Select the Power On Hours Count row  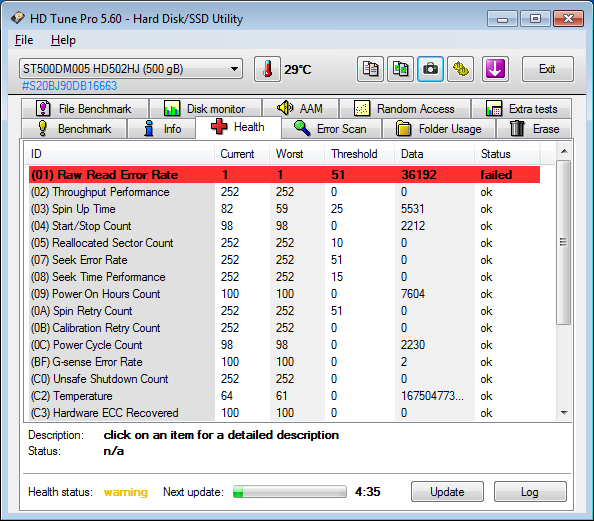click(x=284, y=294)
